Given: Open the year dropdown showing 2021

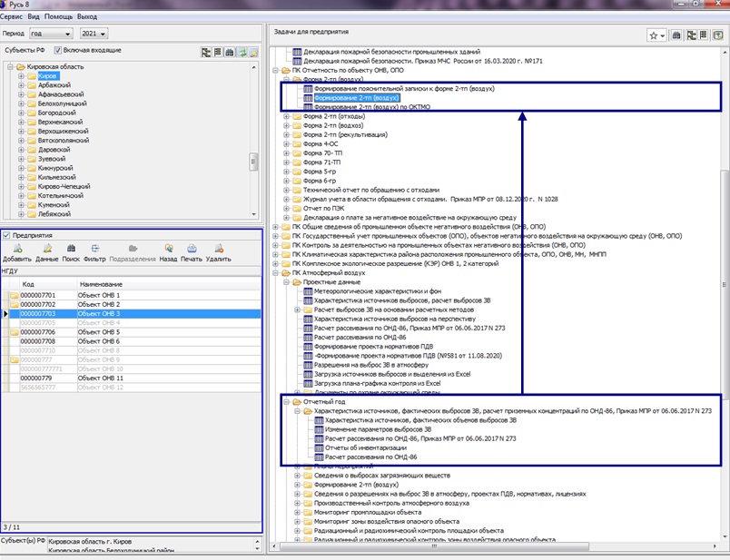Looking at the screenshot, I should pos(95,34).
